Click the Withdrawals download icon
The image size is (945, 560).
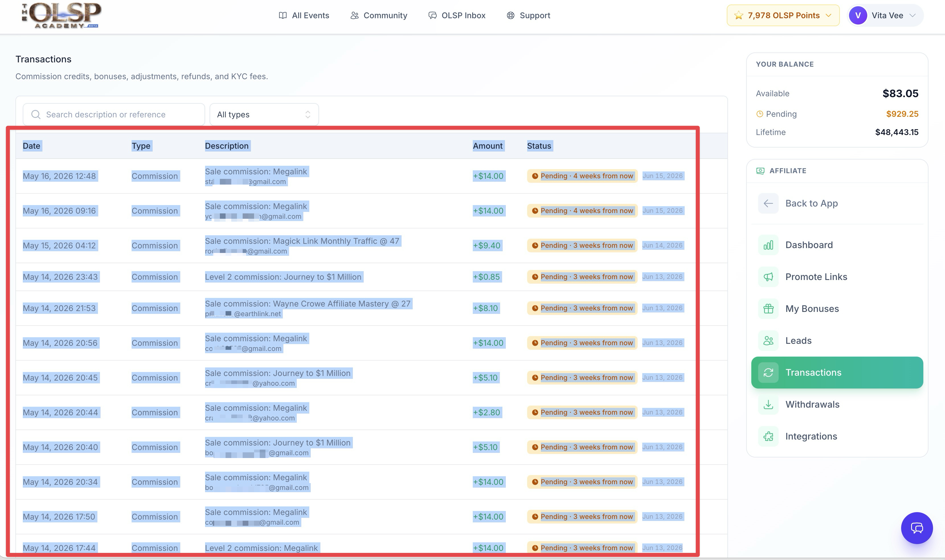768,404
